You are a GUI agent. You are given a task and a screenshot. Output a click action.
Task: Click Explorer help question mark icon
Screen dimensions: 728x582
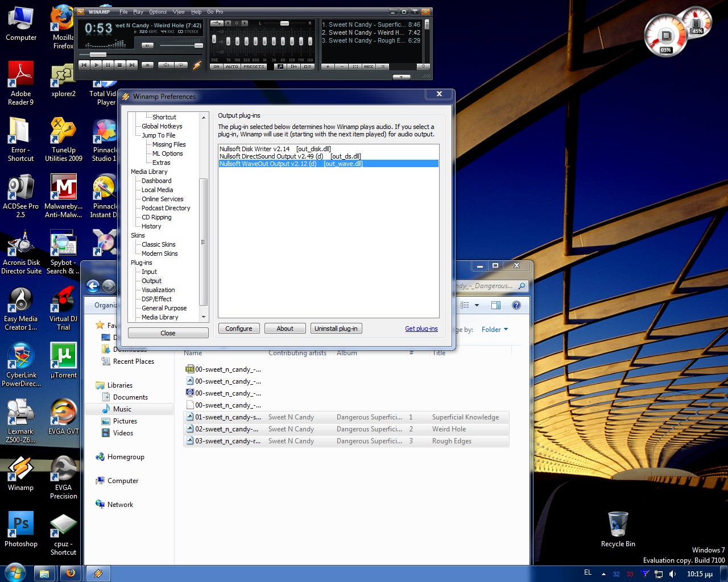coord(516,305)
